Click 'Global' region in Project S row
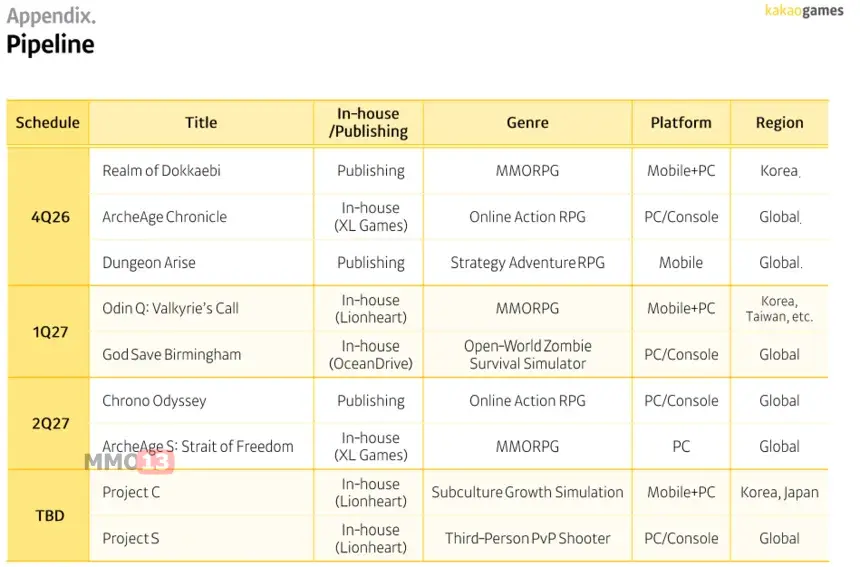860x567 pixels. [x=779, y=538]
